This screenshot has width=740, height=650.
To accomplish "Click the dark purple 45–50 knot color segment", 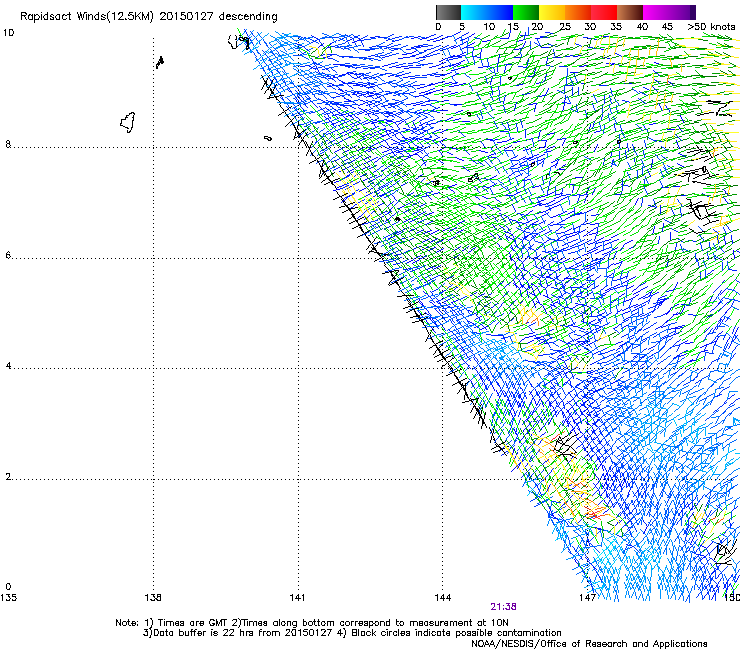I will coord(682,12).
